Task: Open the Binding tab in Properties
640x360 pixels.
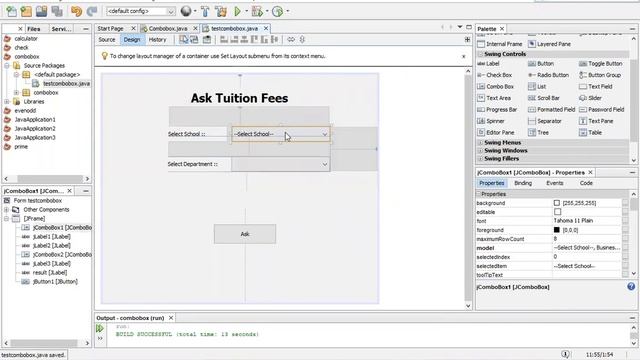Action: (x=523, y=183)
